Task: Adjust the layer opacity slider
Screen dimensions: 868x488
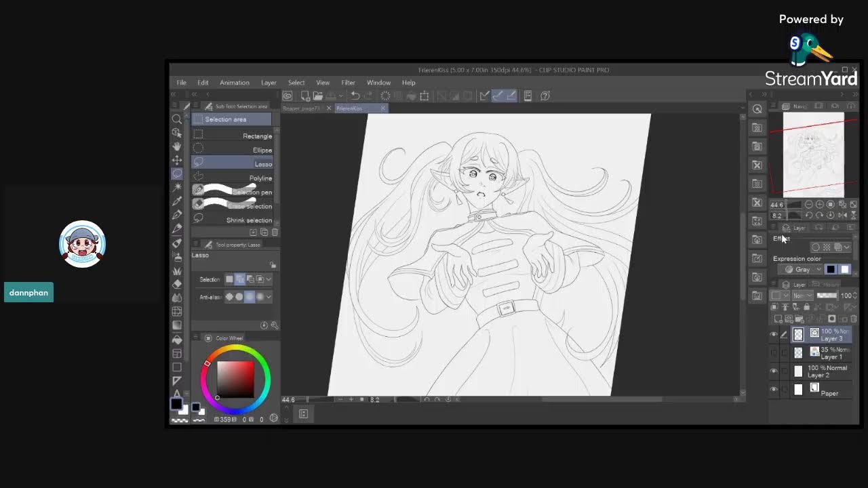Action: 827,296
